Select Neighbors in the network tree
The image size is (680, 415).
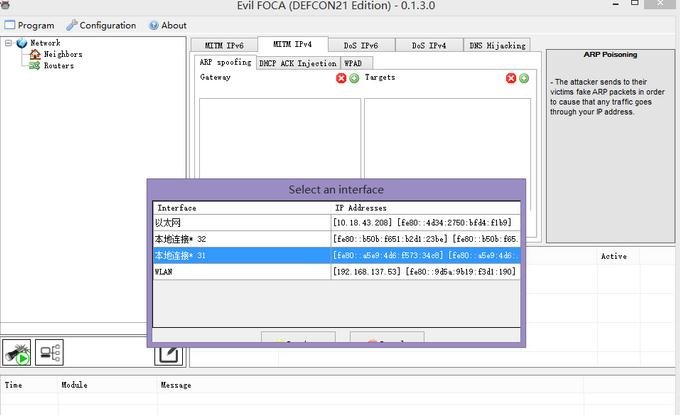click(63, 54)
